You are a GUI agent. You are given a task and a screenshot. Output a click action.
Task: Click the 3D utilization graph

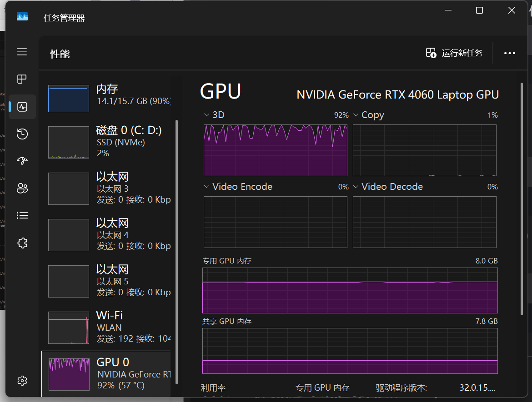275,150
